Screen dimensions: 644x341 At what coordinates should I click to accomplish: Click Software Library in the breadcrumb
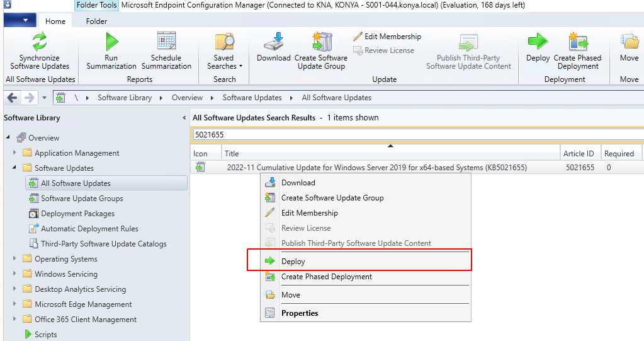pyautogui.click(x=125, y=98)
